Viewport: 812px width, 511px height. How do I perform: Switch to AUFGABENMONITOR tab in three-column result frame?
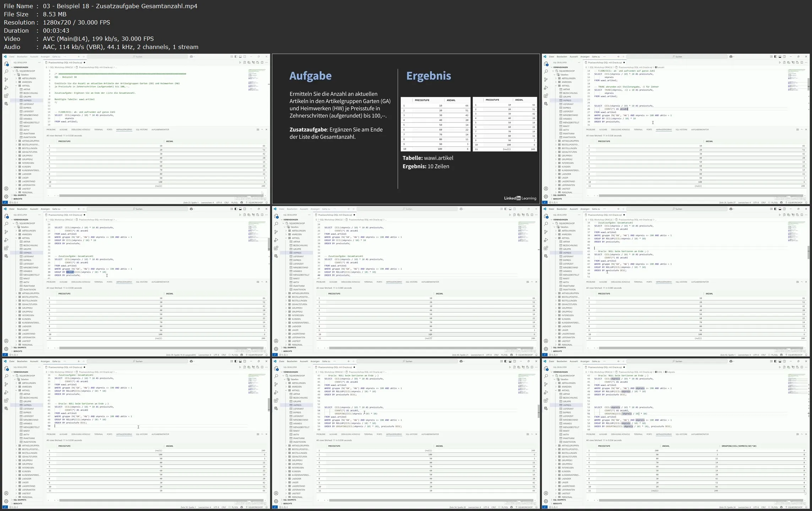click(700, 434)
